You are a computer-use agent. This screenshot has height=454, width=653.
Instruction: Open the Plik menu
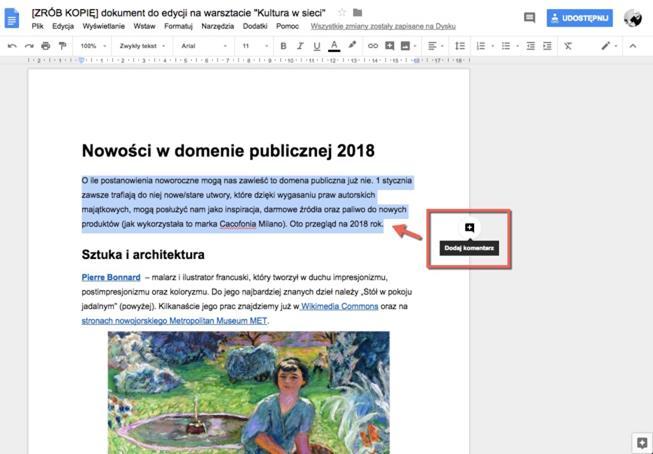(x=37, y=26)
